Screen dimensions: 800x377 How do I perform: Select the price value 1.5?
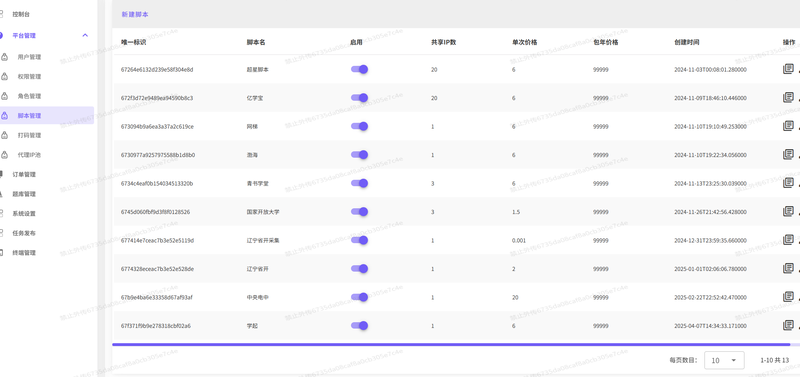tap(516, 212)
